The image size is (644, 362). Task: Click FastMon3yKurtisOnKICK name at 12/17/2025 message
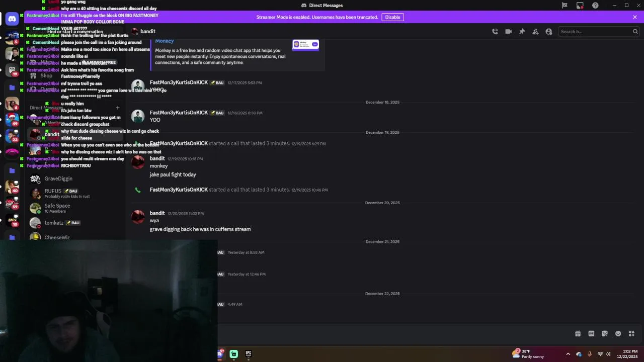(x=179, y=82)
